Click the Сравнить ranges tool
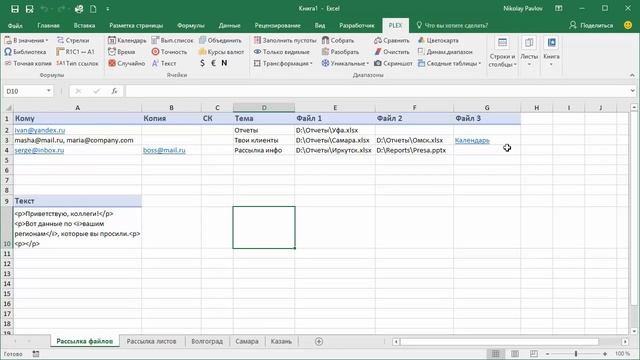640x360 pixels. point(391,40)
